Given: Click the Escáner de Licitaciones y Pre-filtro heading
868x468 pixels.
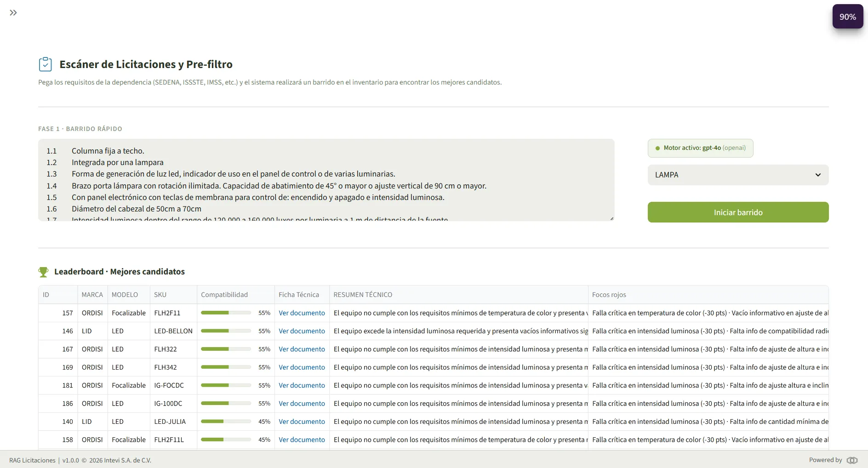Looking at the screenshot, I should pos(146,64).
